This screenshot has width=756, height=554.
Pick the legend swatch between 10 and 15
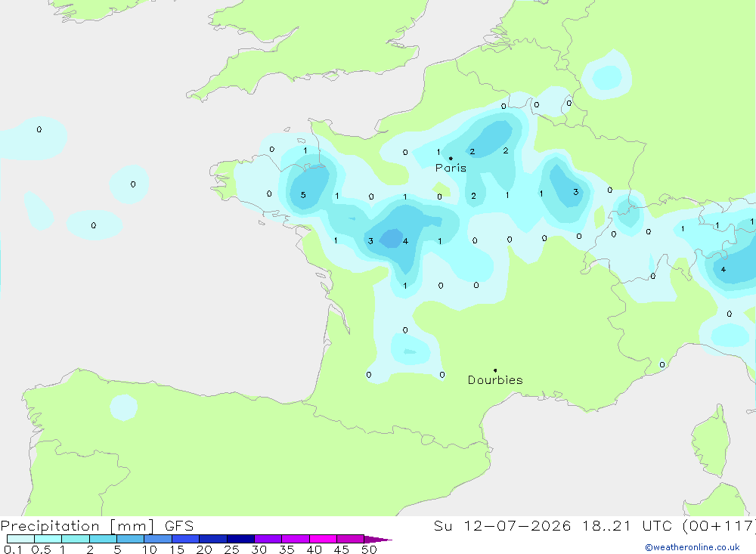pos(158,539)
